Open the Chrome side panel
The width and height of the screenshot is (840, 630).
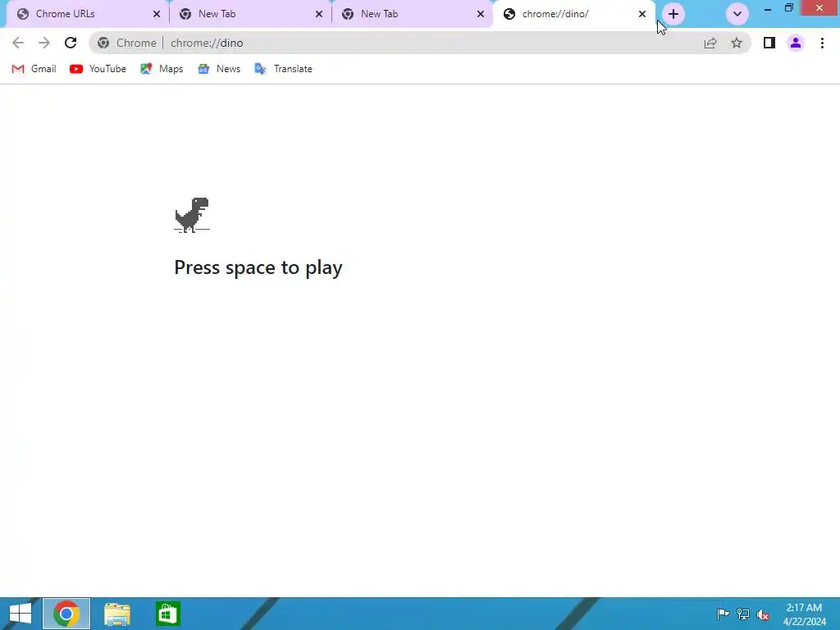click(x=769, y=43)
